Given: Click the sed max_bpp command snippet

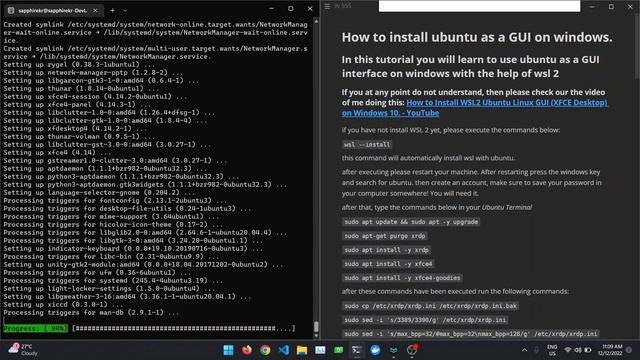Looking at the screenshot, I should (471, 334).
